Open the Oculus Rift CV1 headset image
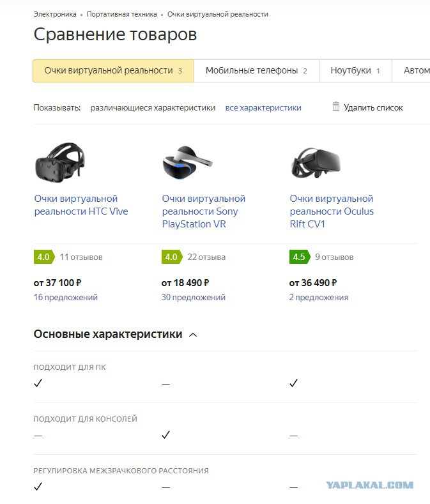 pos(315,163)
